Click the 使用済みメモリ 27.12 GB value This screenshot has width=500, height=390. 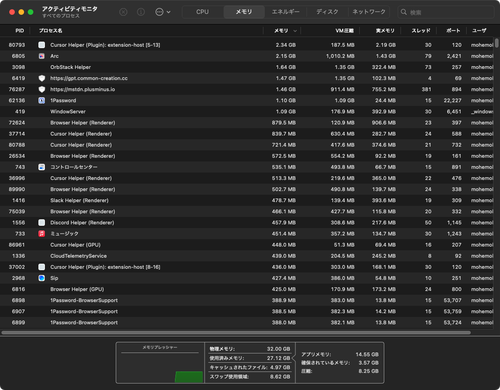pyautogui.click(x=278, y=358)
